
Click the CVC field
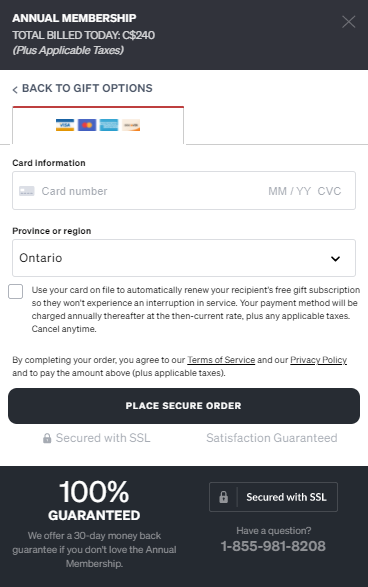click(x=329, y=191)
